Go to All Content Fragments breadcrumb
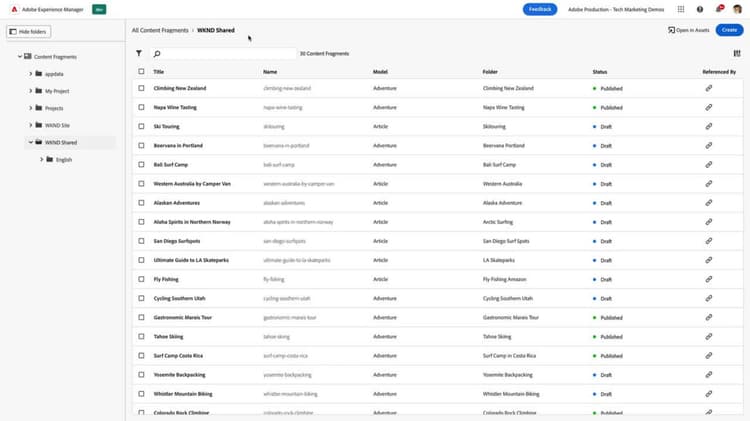Image resolution: width=750 pixels, height=421 pixels. (x=160, y=30)
